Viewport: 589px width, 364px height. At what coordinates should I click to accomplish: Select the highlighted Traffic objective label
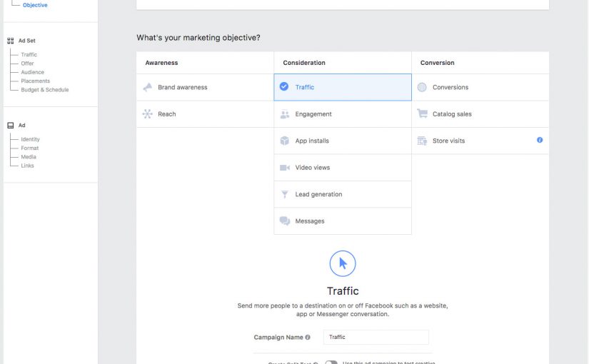(x=305, y=87)
